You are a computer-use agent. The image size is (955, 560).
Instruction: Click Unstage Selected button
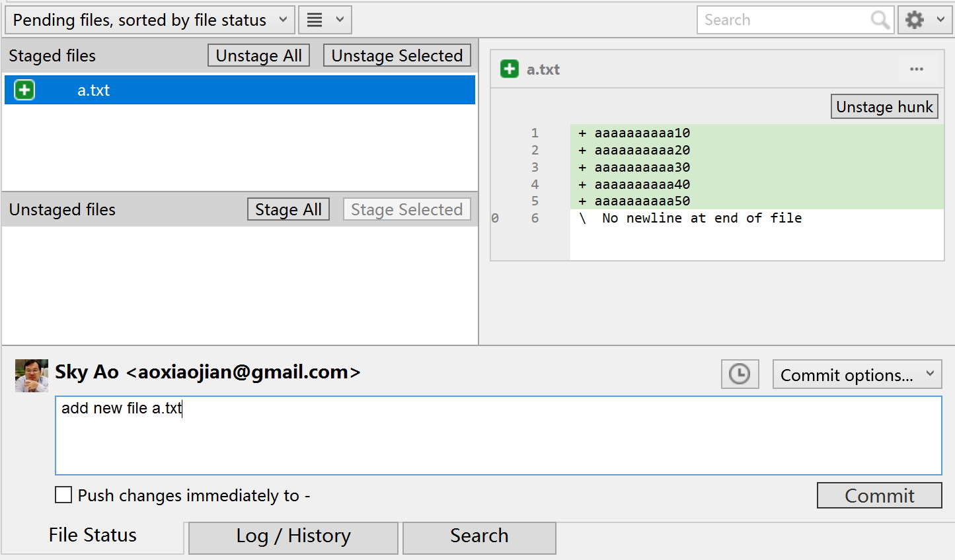coord(397,55)
